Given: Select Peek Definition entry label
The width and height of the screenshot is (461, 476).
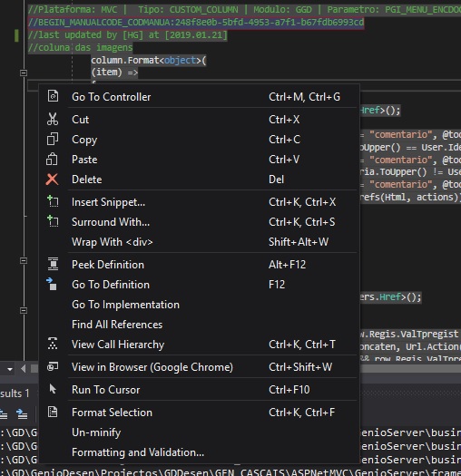Looking at the screenshot, I should pos(108,265).
